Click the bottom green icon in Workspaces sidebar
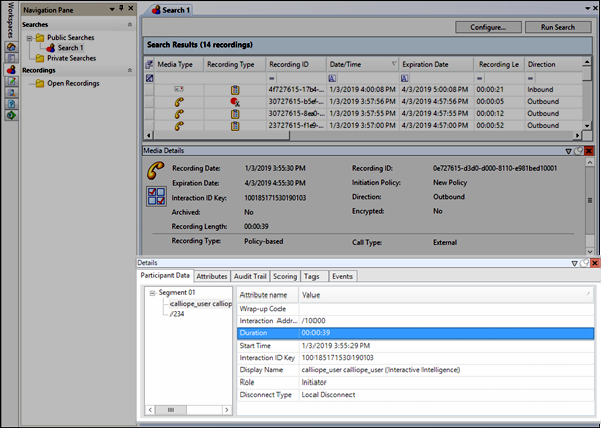The height and width of the screenshot is (428, 601). 11,115
